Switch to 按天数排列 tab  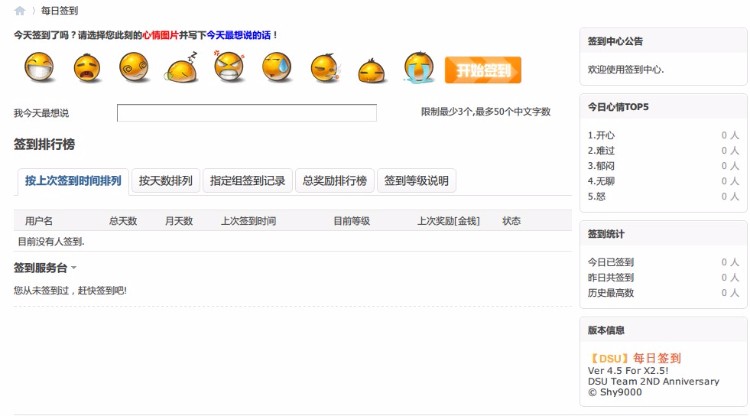165,181
